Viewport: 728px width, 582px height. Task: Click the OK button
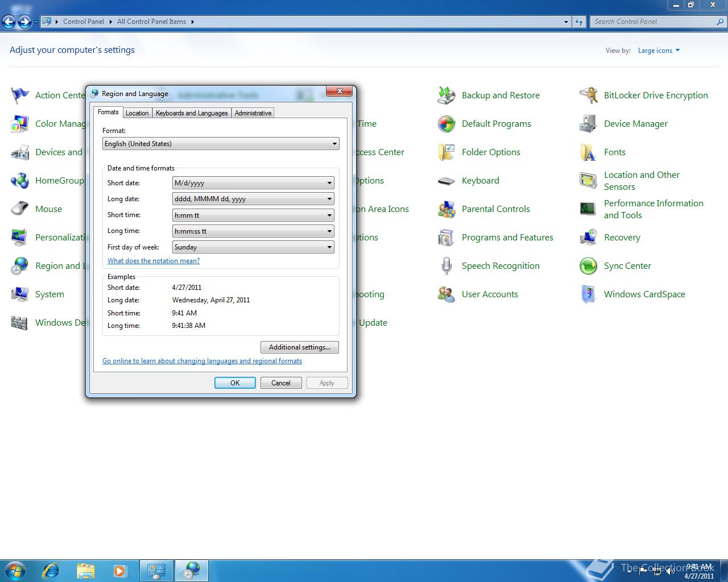(235, 383)
